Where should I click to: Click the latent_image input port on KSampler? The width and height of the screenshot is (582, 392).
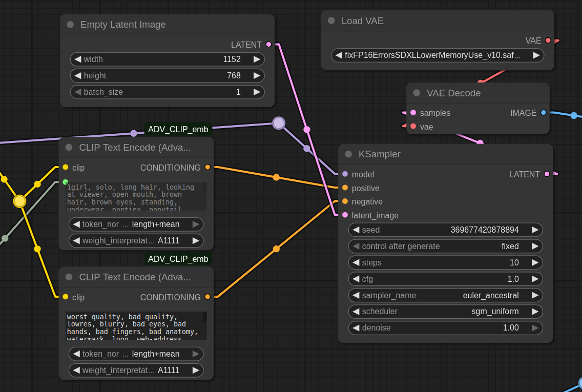click(x=345, y=215)
